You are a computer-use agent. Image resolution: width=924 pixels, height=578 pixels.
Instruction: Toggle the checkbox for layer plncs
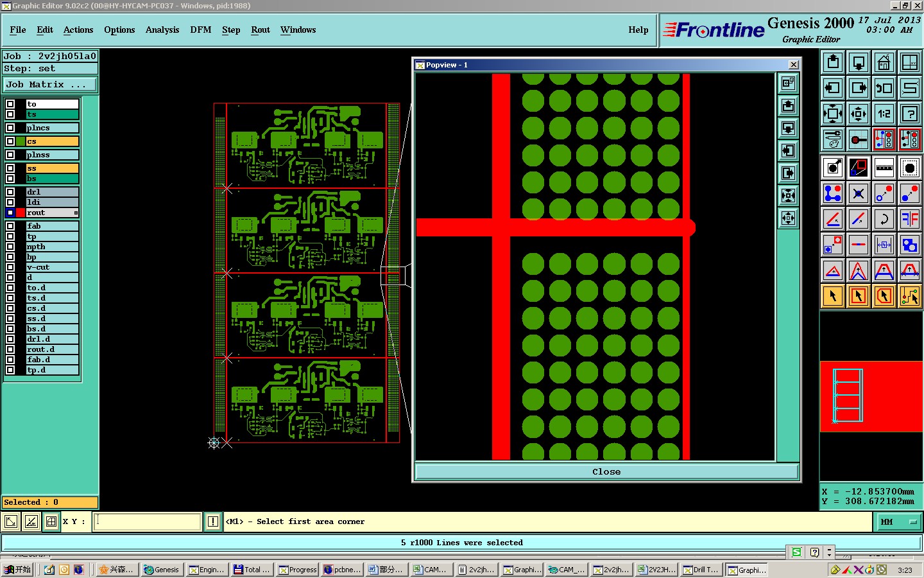point(10,128)
